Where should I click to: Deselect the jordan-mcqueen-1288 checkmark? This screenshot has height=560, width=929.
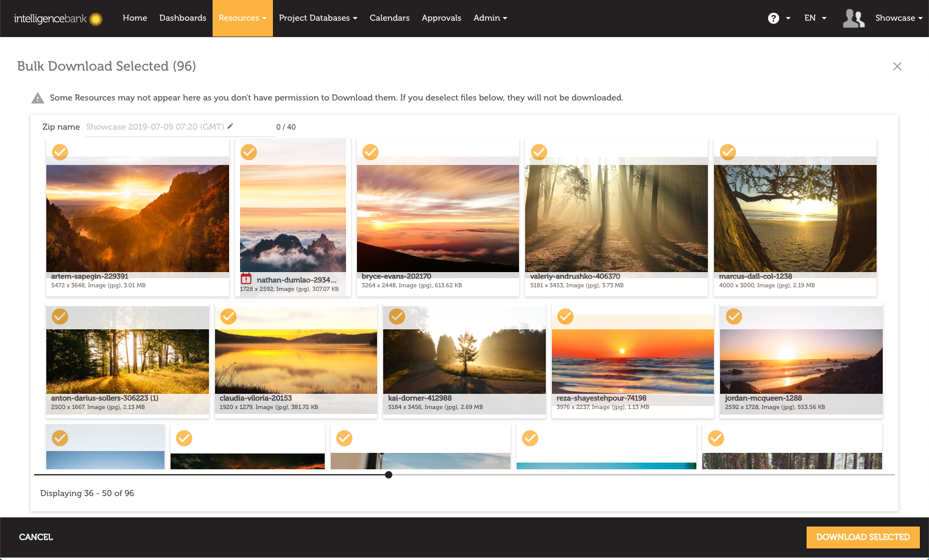[x=734, y=317]
